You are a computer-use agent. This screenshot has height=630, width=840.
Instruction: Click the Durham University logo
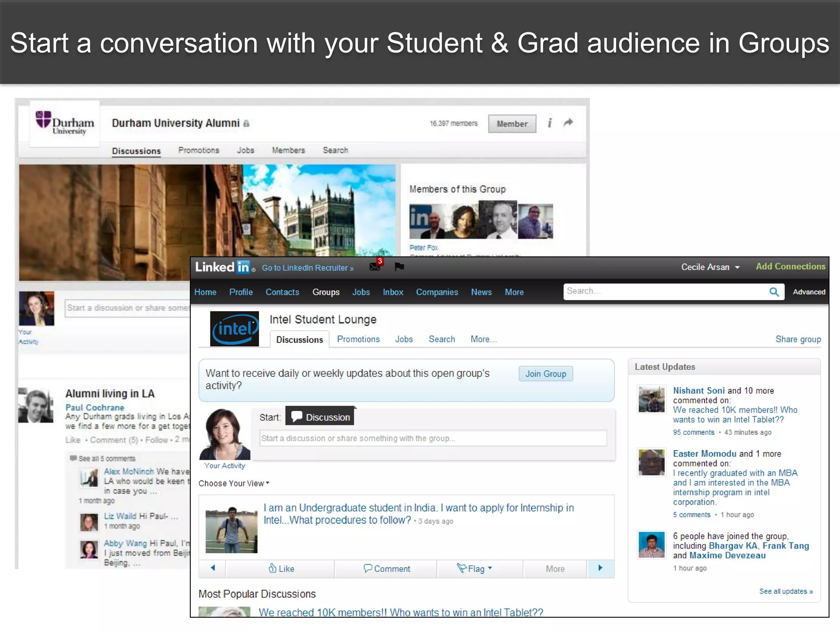pyautogui.click(x=65, y=123)
